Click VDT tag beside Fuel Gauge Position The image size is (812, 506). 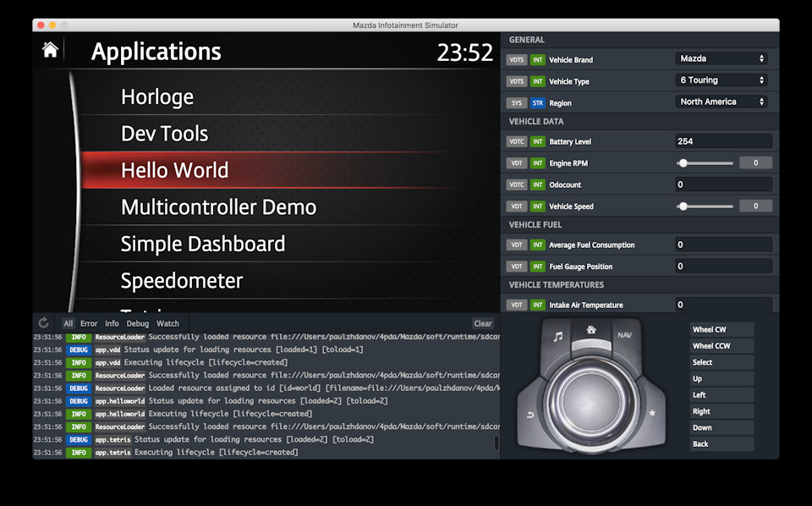pyautogui.click(x=516, y=267)
